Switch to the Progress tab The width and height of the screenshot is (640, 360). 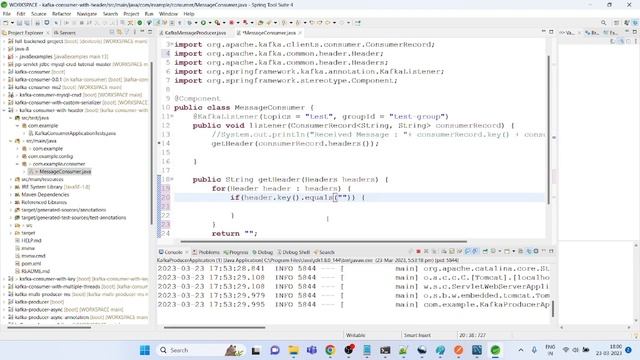click(x=236, y=252)
